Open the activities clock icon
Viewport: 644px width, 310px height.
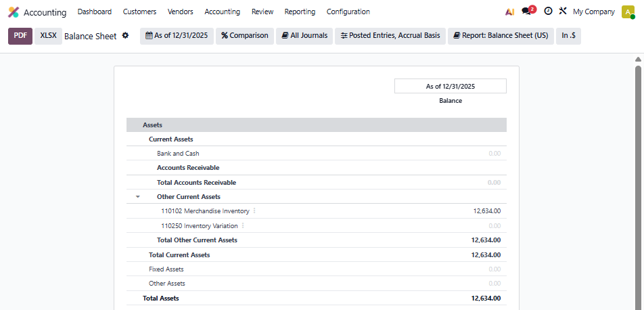tap(548, 12)
